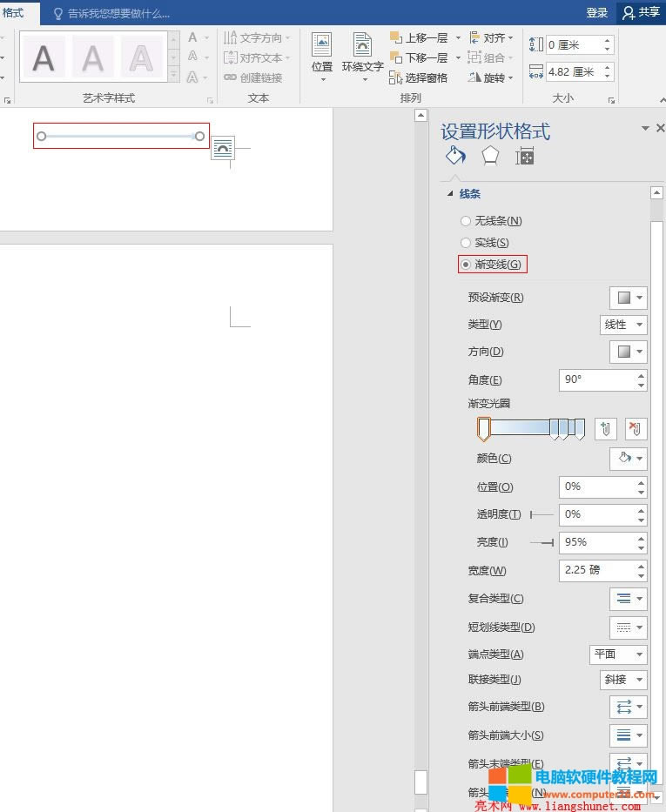Click the Width (宽度) input field
Viewport: 666px width, 812px height.
point(595,571)
